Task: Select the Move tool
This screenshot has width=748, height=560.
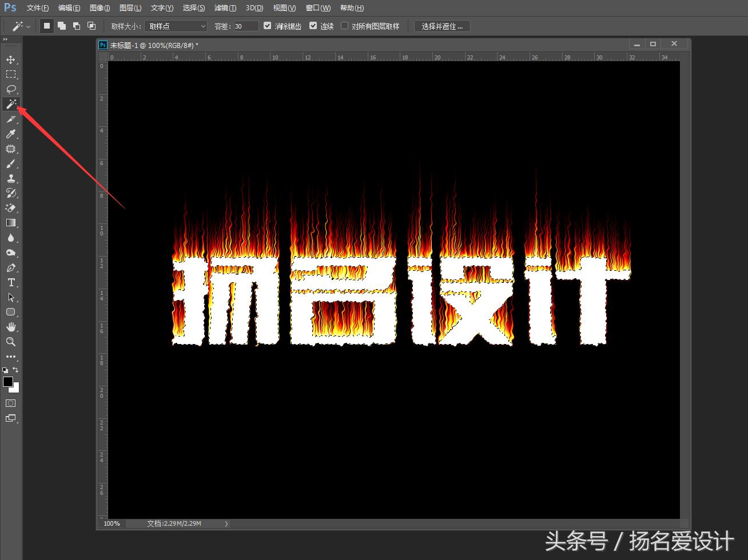Action: point(11,59)
